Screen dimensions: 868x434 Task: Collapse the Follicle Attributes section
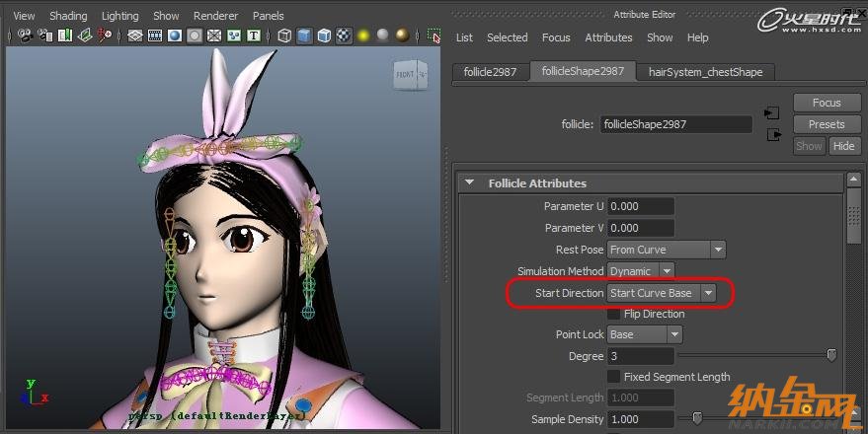(469, 182)
